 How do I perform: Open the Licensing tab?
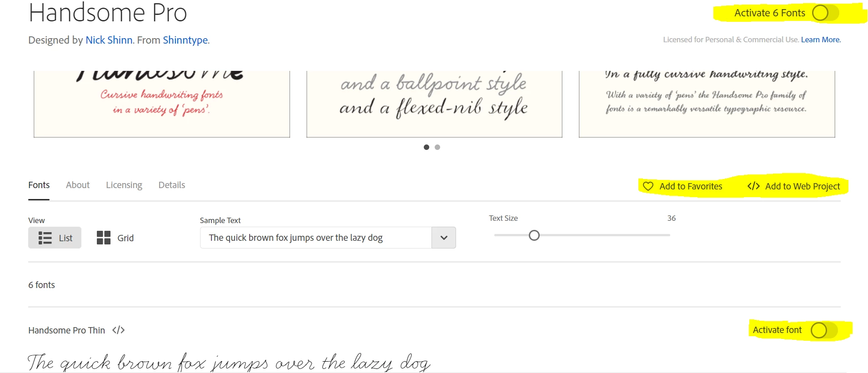click(124, 185)
